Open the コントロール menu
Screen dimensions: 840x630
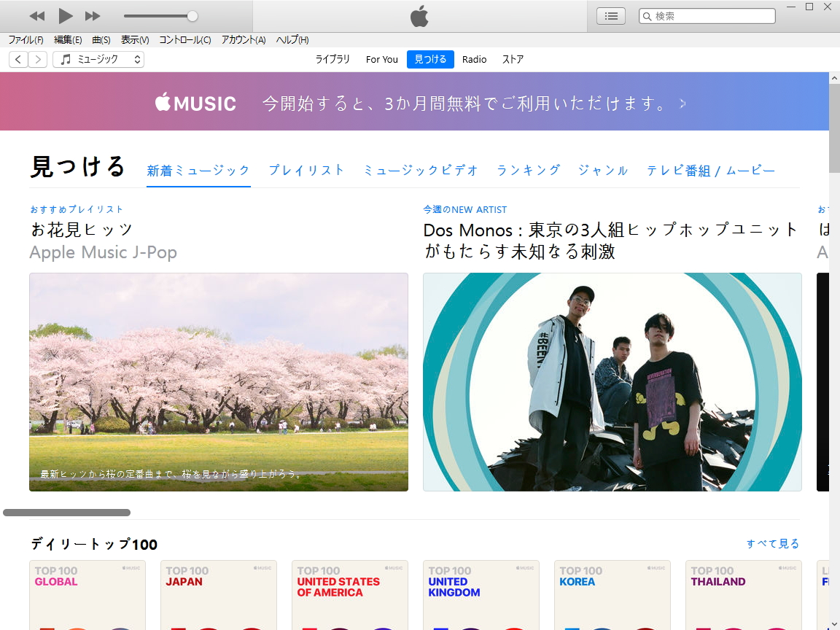184,40
